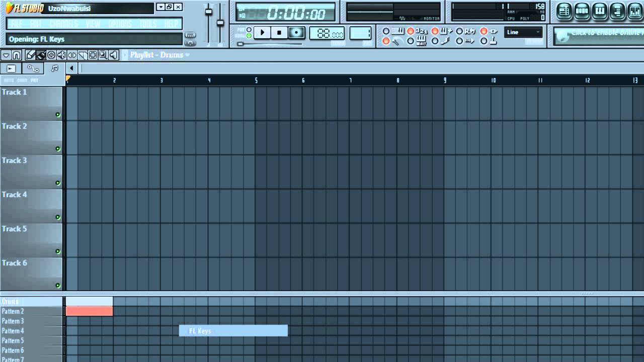The width and height of the screenshot is (644, 362).
Task: Click the tempo display showing 88
Action: (327, 33)
